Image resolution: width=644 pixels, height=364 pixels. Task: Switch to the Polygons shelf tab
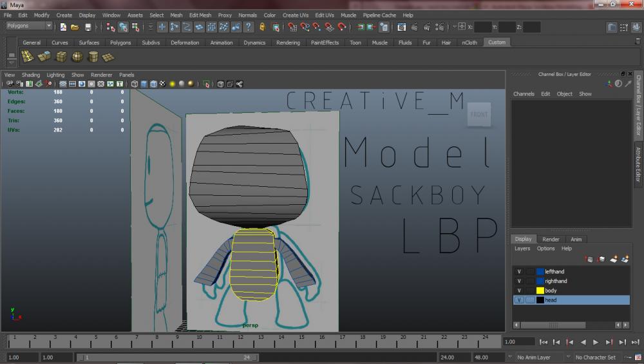click(120, 43)
